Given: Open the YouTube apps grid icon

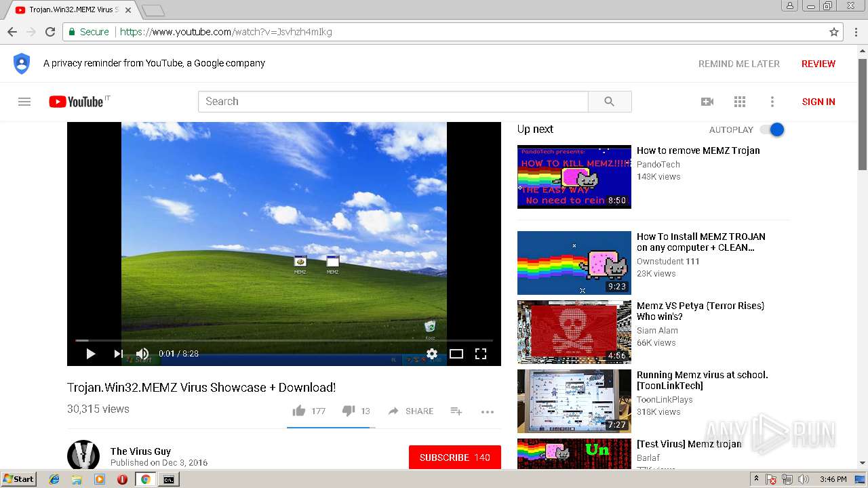Looking at the screenshot, I should [x=740, y=102].
